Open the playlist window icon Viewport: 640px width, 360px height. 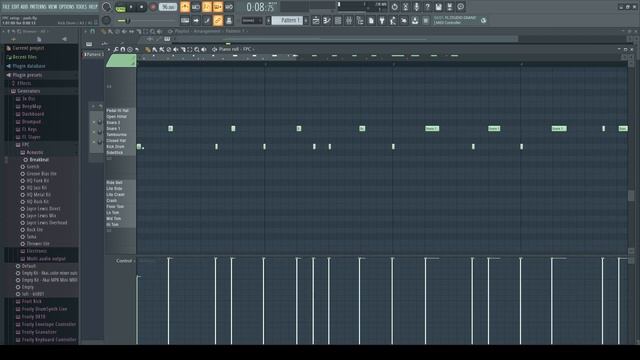[316, 20]
